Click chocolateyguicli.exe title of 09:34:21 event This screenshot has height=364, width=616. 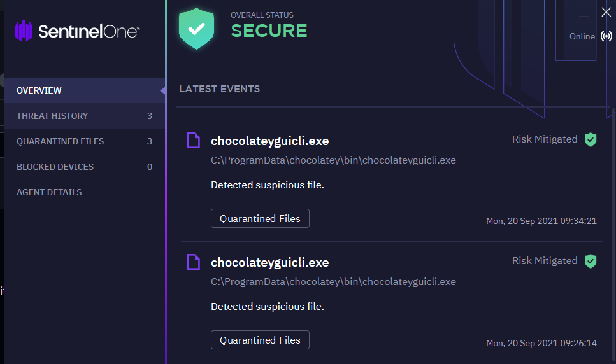(x=270, y=141)
